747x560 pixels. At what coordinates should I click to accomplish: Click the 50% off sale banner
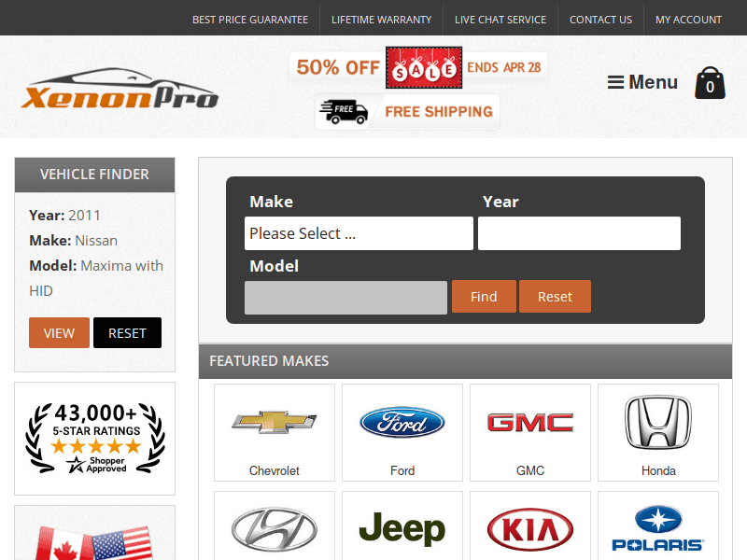418,67
